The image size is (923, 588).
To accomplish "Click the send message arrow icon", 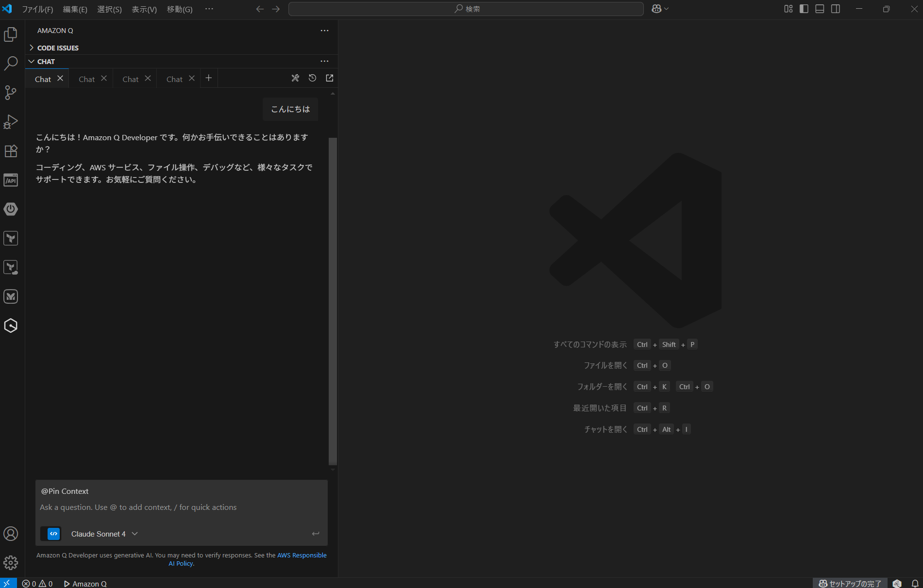I will tap(316, 534).
